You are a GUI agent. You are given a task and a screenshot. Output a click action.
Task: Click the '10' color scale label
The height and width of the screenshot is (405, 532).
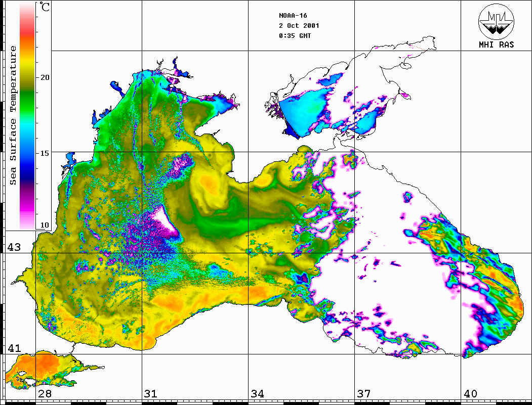(x=45, y=225)
